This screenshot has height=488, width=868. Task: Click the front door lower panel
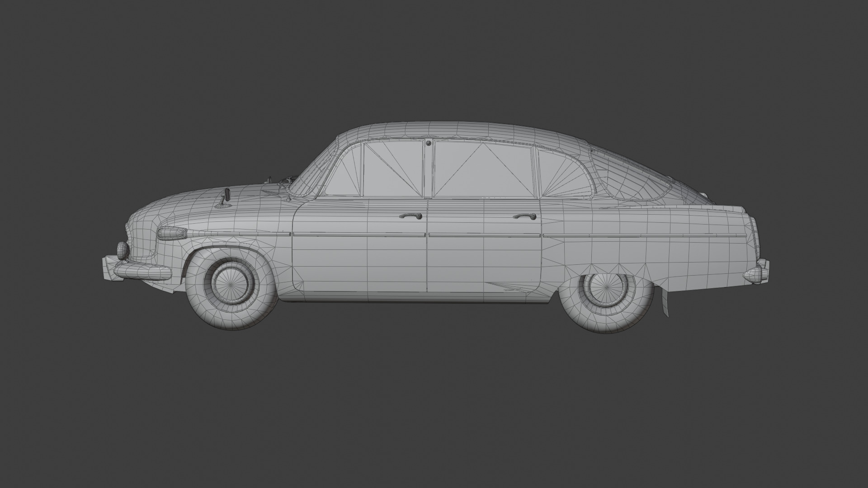tap(359, 263)
